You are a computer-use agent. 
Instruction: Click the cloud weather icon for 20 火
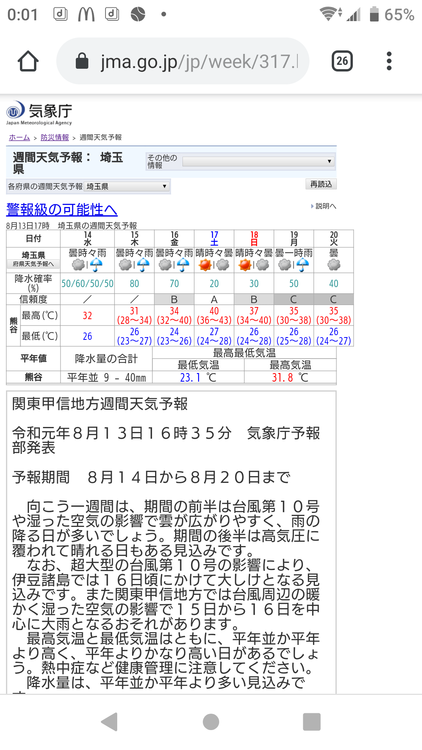333,265
